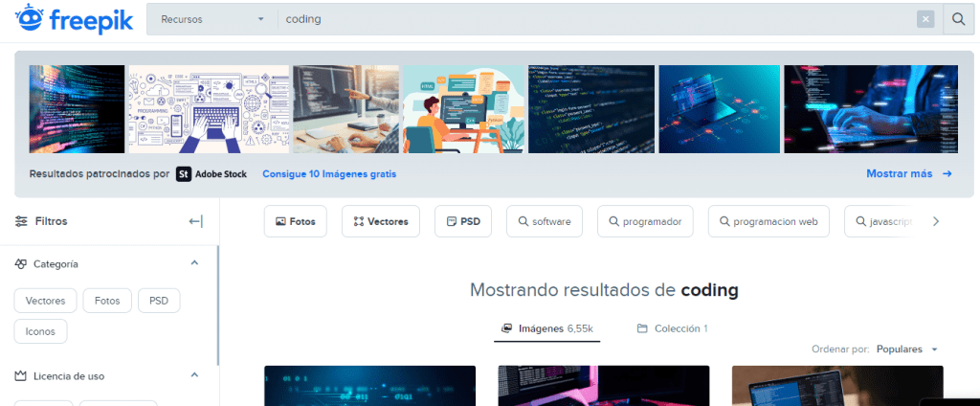This screenshot has width=980, height=406.
Task: Select the Vectores chip with nodes icon
Action: (x=381, y=221)
